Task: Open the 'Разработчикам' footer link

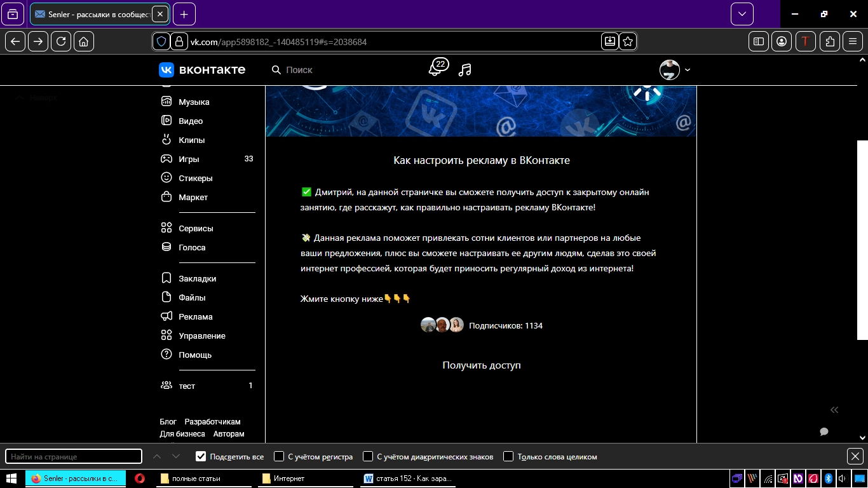Action: (x=212, y=422)
